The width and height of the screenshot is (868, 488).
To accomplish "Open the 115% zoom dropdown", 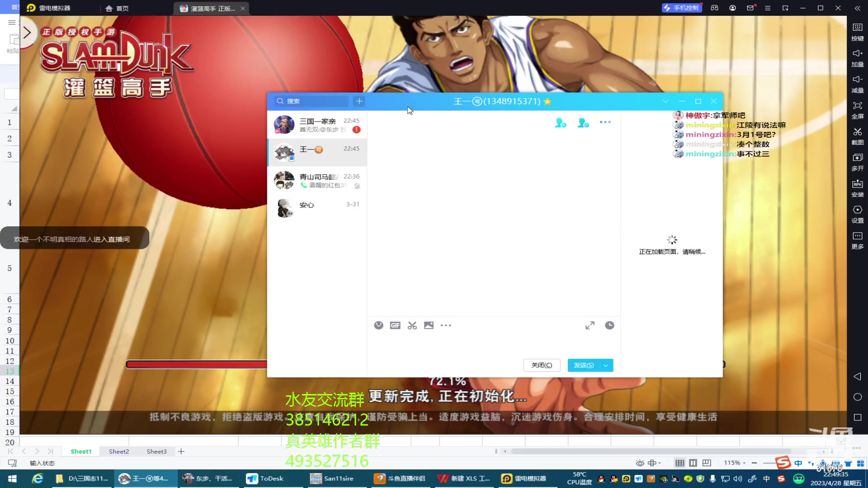I will (735, 463).
